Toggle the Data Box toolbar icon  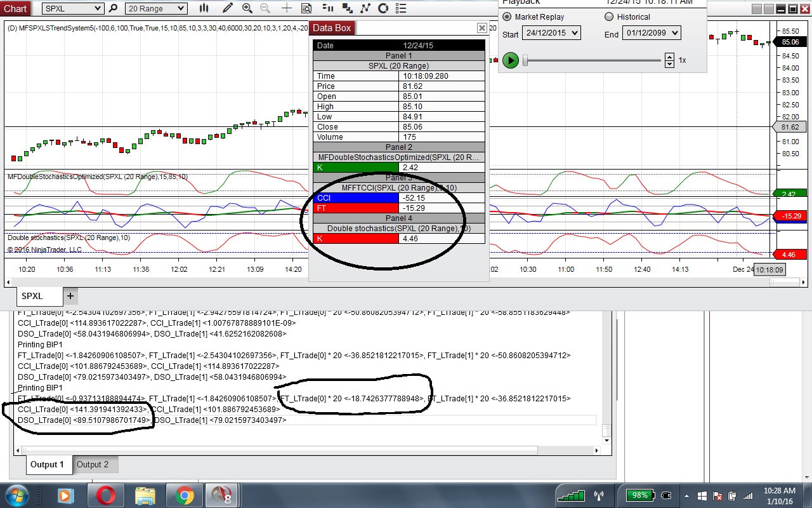click(306, 8)
